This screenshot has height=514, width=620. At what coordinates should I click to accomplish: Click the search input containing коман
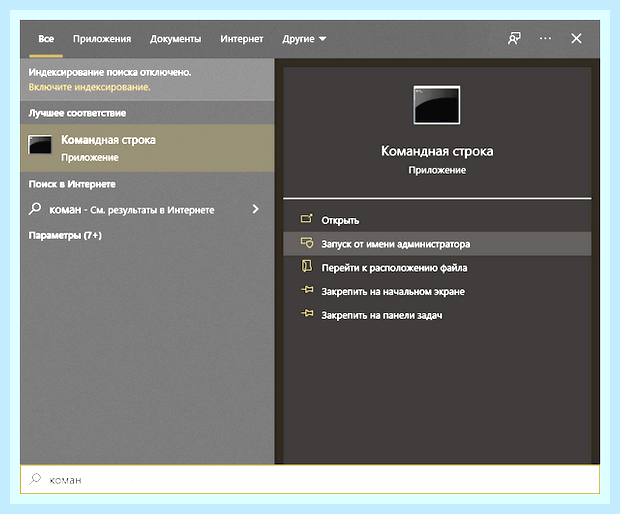click(x=310, y=479)
